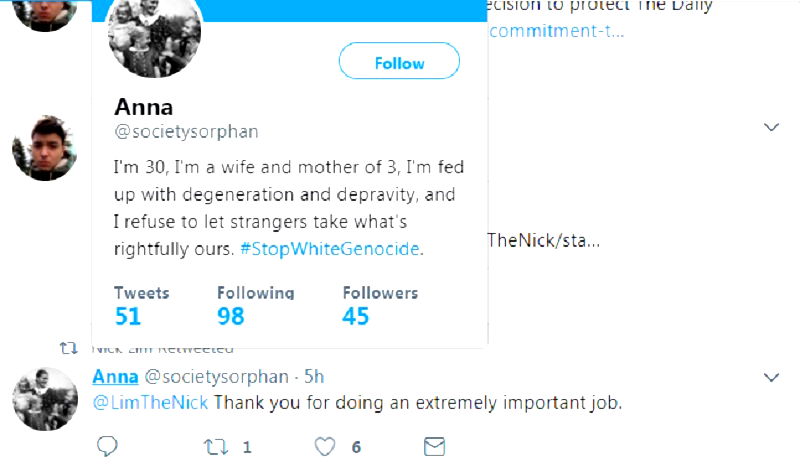Screen dimensions: 800x472
Task: Click the reply icon under Anna's tweet
Action: [x=107, y=446]
